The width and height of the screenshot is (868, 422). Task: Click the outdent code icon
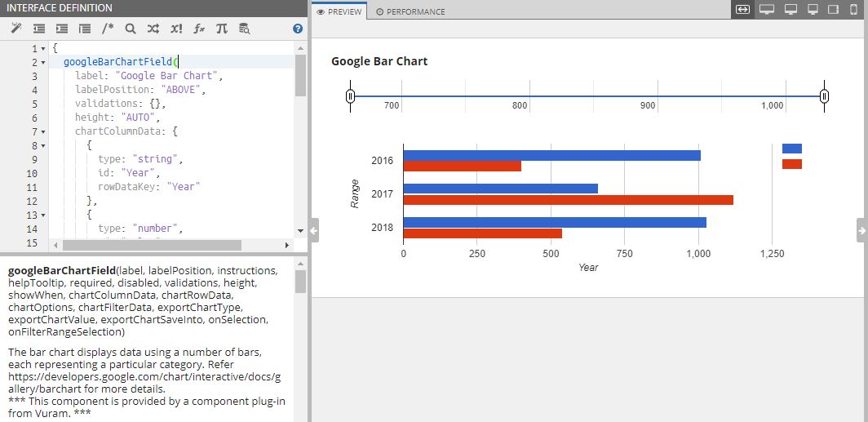coord(39,29)
